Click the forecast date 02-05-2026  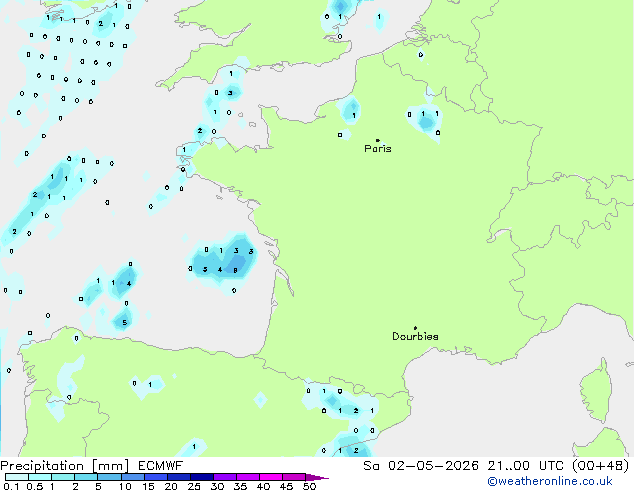point(433,466)
